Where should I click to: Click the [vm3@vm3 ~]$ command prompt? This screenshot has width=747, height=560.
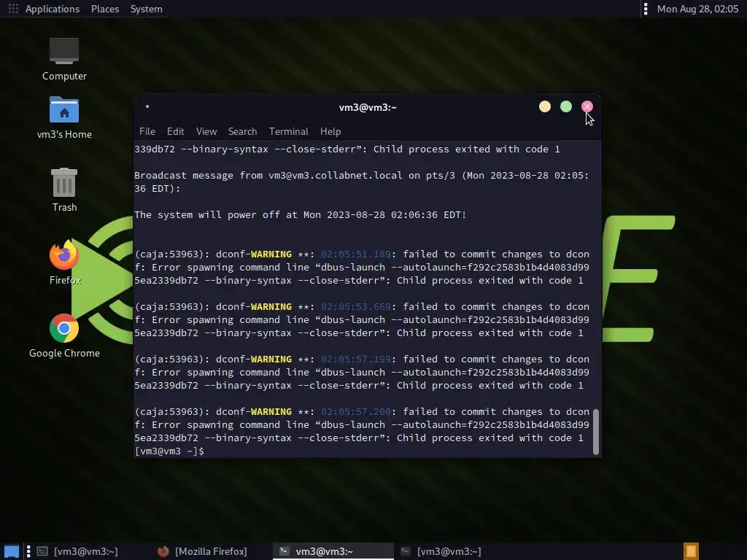pos(169,451)
